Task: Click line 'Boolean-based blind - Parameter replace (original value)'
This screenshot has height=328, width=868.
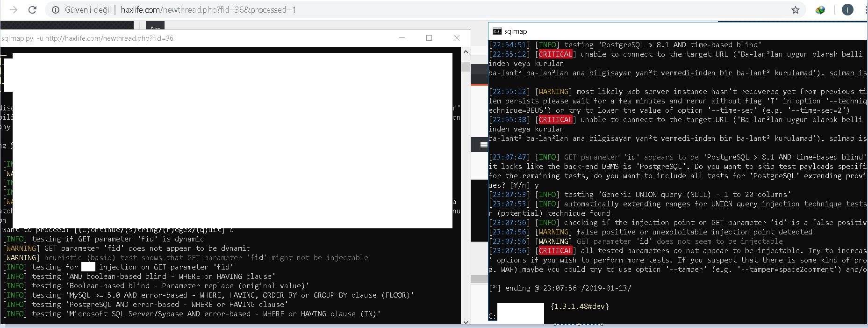Action: [x=156, y=286]
